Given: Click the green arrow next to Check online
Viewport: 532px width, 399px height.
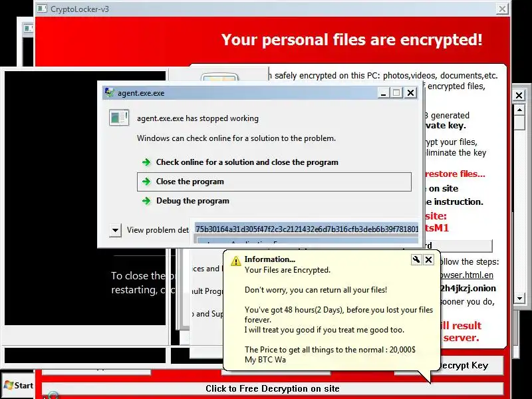Looking at the screenshot, I should (x=146, y=162).
